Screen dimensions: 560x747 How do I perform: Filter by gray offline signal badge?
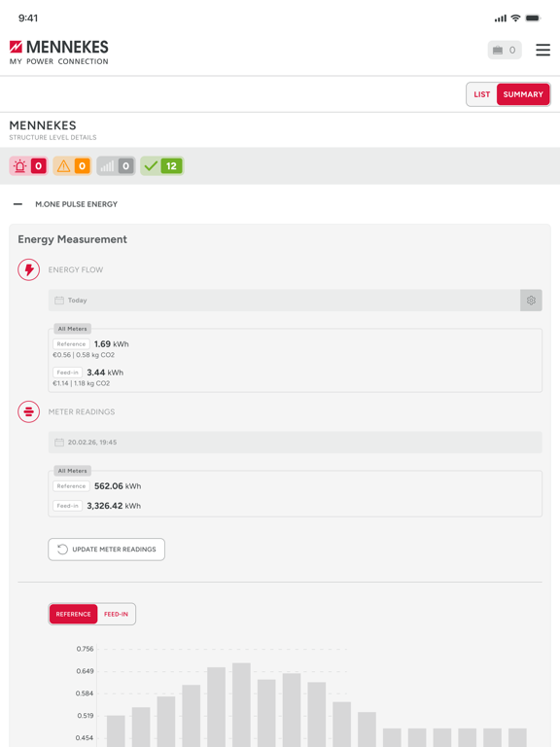pos(116,165)
